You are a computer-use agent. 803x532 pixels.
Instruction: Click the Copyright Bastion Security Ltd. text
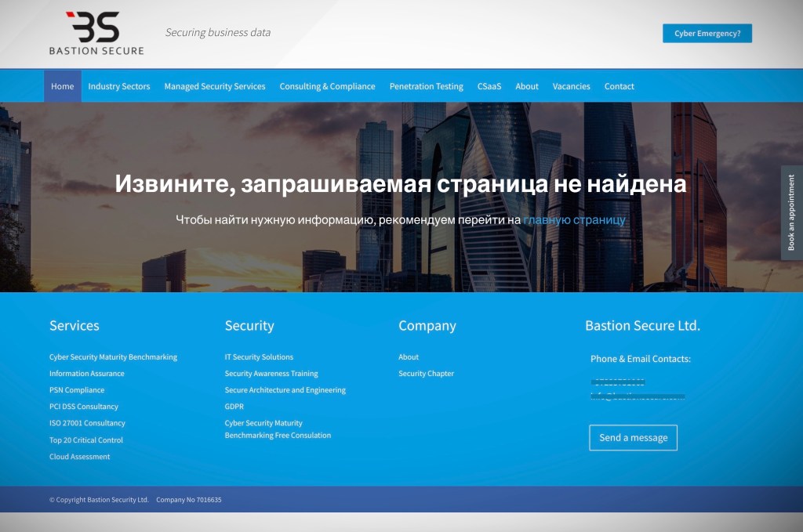[x=99, y=500]
